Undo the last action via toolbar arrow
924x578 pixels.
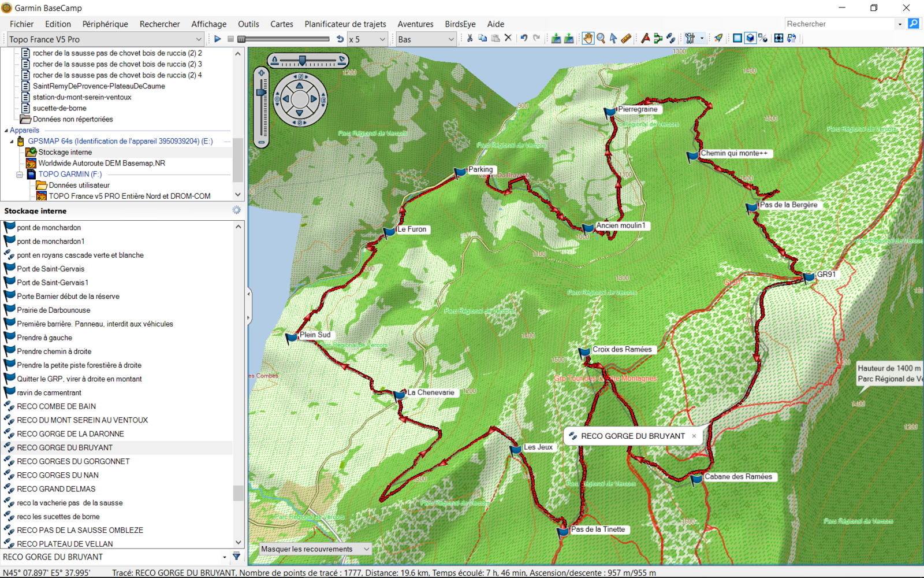click(x=524, y=38)
